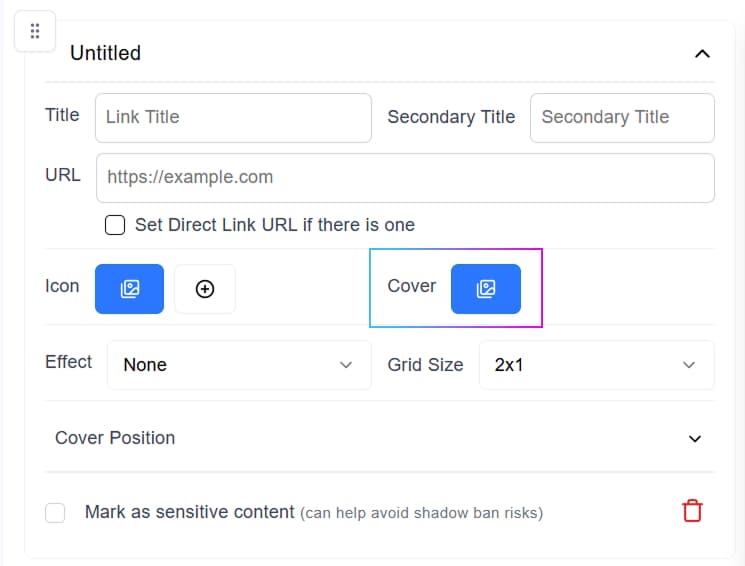Click the "Mark as sensitive content" label text

pos(190,512)
